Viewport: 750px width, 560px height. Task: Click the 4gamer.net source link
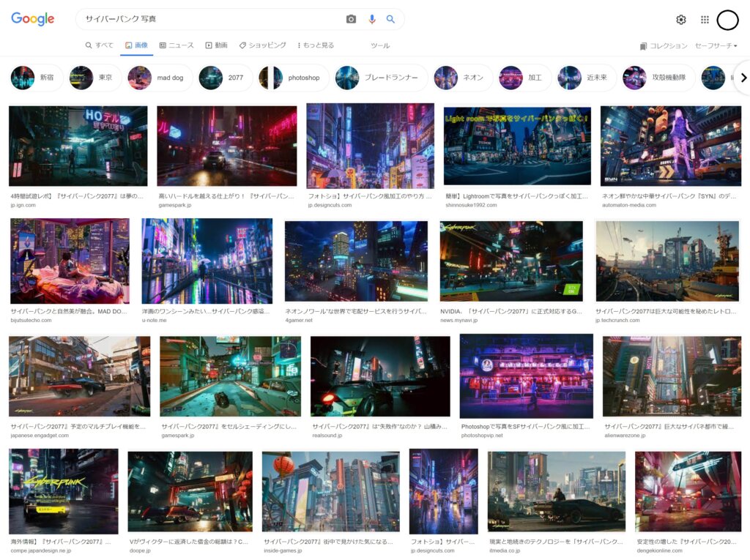click(x=299, y=321)
